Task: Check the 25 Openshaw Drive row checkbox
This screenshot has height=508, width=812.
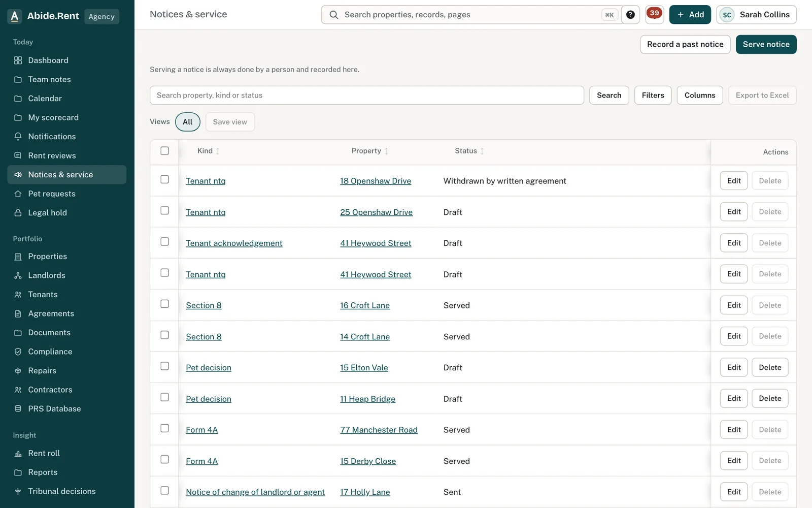Action: coord(164,210)
